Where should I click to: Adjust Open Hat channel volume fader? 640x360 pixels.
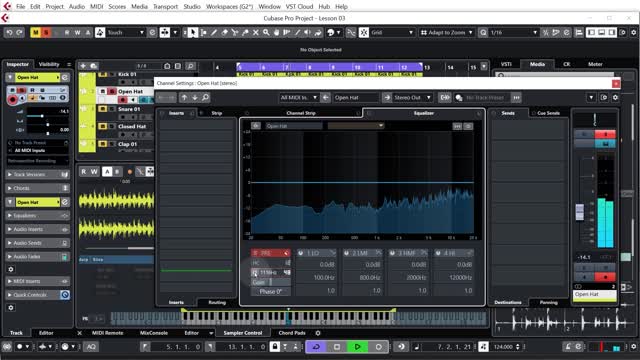(x=580, y=212)
